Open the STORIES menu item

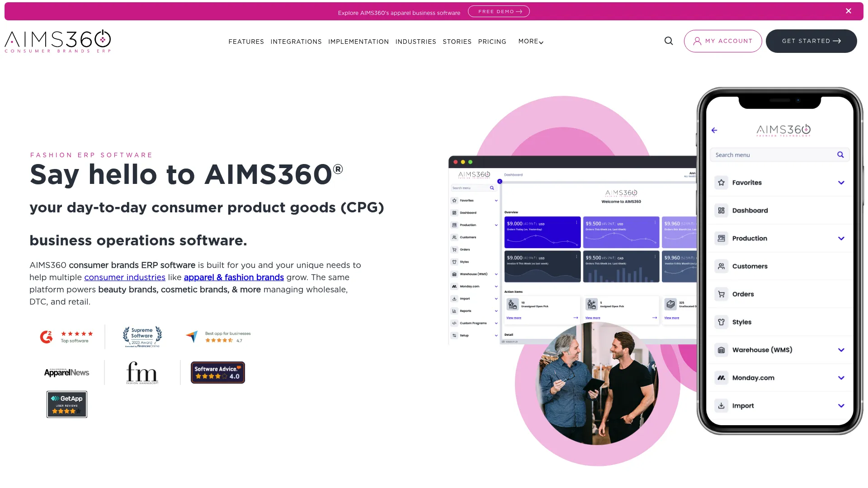457,42
